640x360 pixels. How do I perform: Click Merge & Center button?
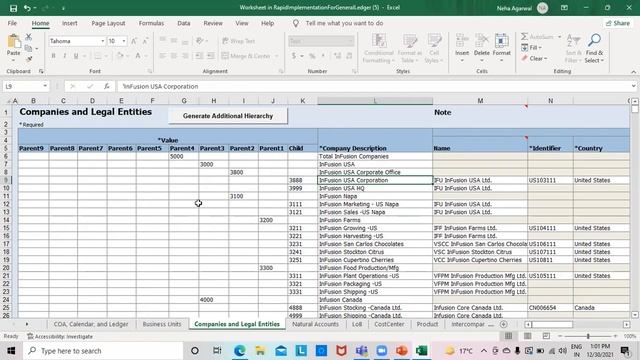click(246, 56)
